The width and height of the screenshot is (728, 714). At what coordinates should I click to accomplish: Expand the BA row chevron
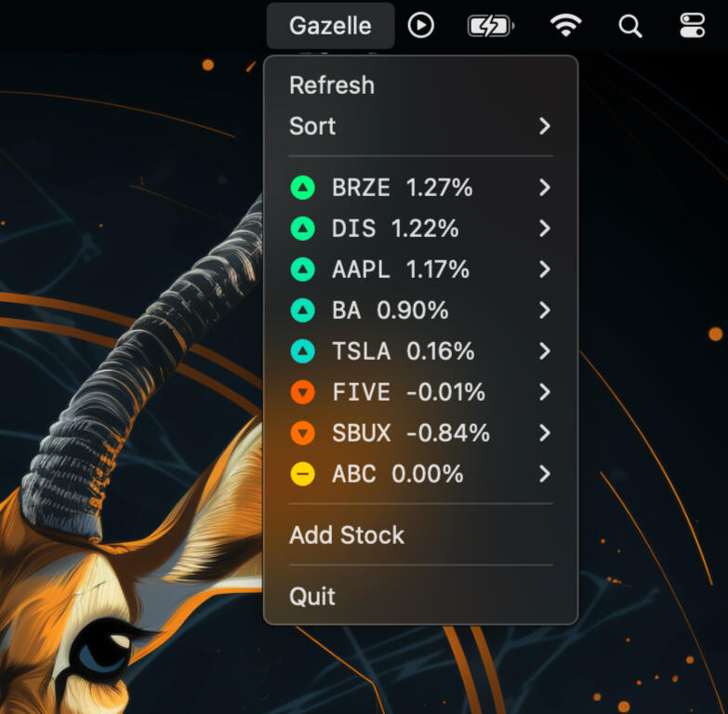pos(545,311)
